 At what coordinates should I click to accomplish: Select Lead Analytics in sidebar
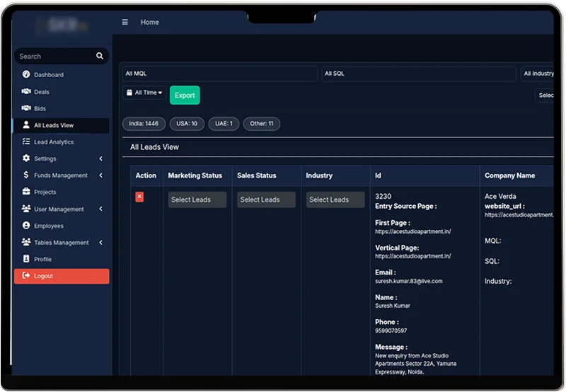(62, 142)
